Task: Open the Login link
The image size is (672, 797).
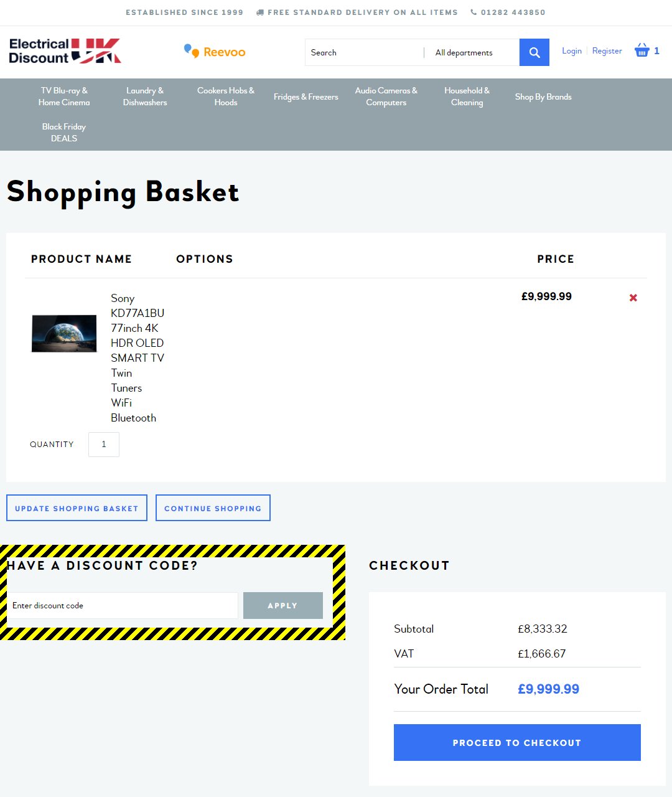Action: tap(572, 51)
